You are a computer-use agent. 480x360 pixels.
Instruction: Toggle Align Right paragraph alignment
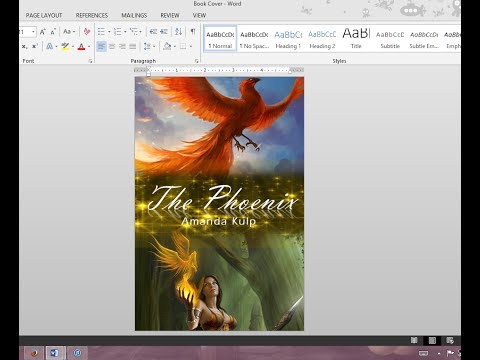pos(122,46)
